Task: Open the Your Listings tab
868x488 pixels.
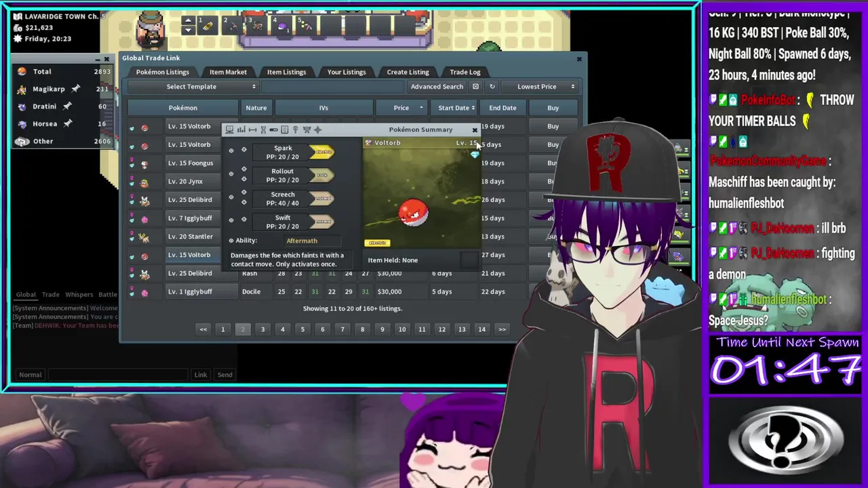Action: 347,72
